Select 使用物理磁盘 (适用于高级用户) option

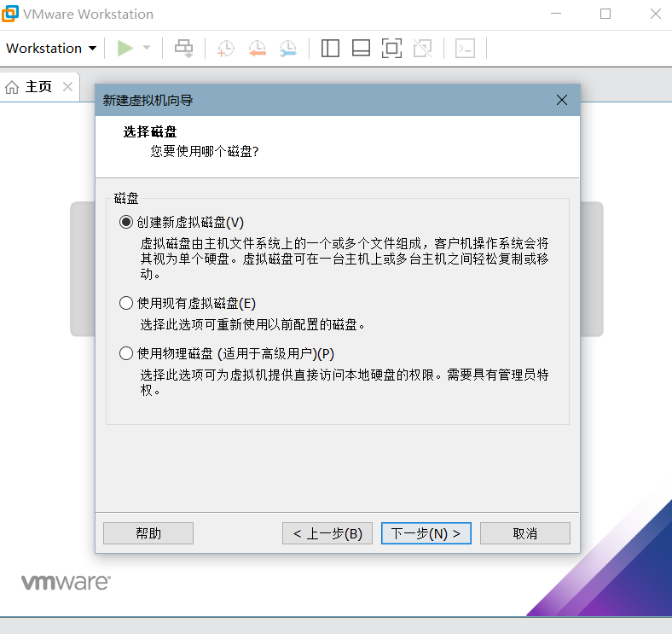[126, 353]
